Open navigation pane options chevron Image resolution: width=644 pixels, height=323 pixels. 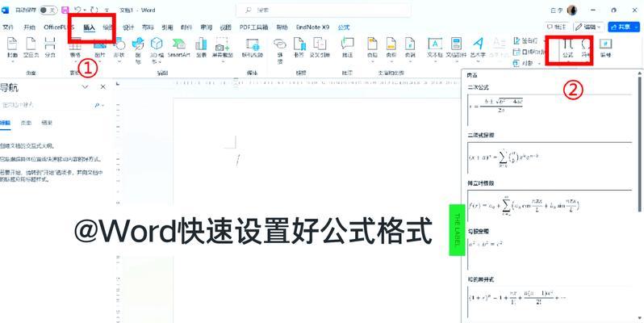[86, 87]
